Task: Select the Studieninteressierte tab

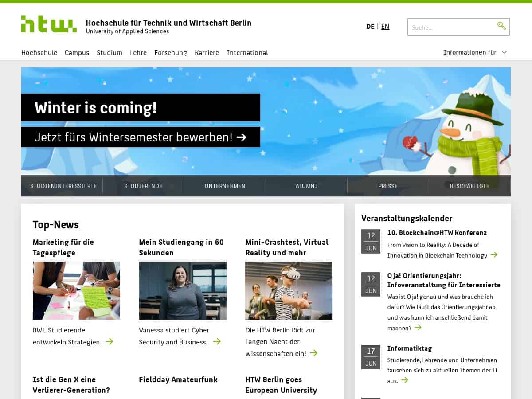Action: [x=63, y=186]
